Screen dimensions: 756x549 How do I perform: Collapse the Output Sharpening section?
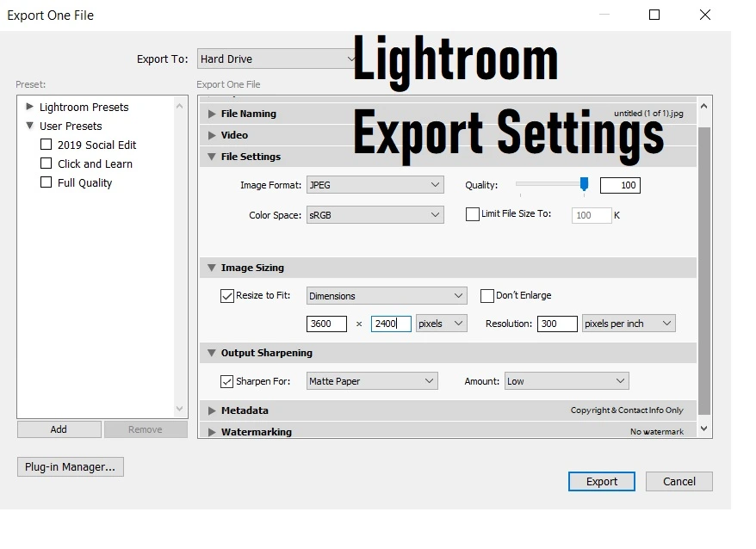coord(212,353)
